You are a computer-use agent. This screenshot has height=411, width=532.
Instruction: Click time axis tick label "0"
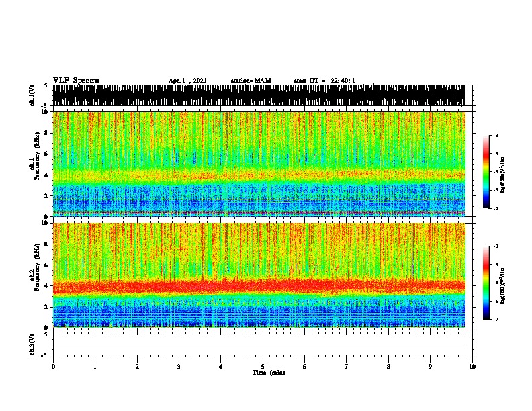click(53, 367)
